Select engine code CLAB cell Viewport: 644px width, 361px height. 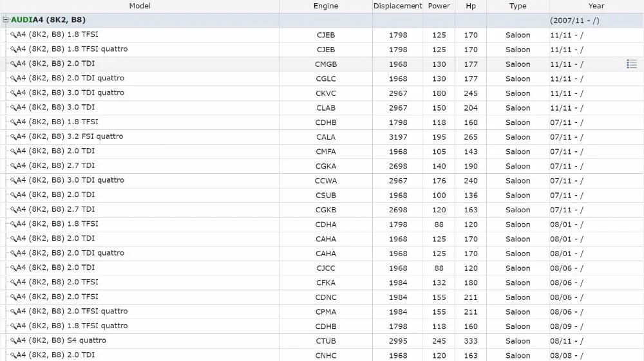[326, 108]
